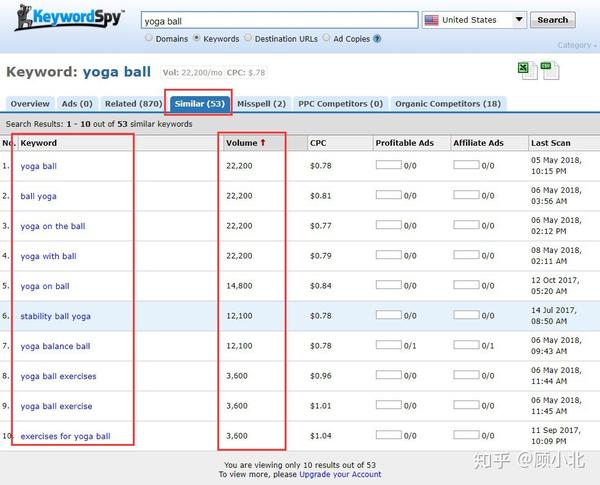Sort by the Keyword column header

[39, 143]
